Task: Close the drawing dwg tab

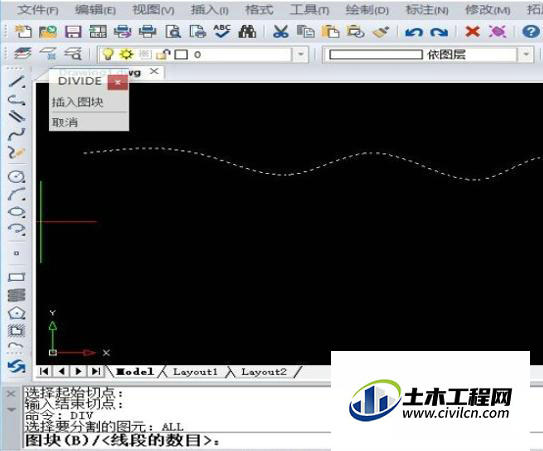Action: (154, 71)
